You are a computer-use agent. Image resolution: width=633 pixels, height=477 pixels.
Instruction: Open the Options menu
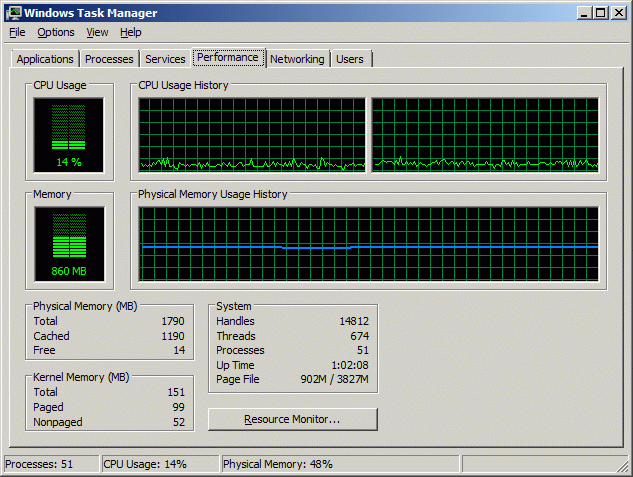click(56, 32)
